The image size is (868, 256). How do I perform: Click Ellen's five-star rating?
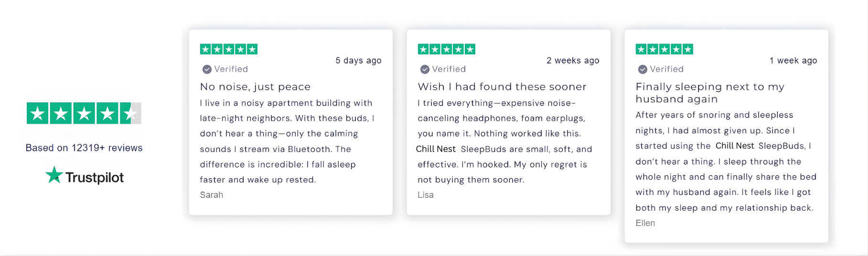click(x=664, y=49)
